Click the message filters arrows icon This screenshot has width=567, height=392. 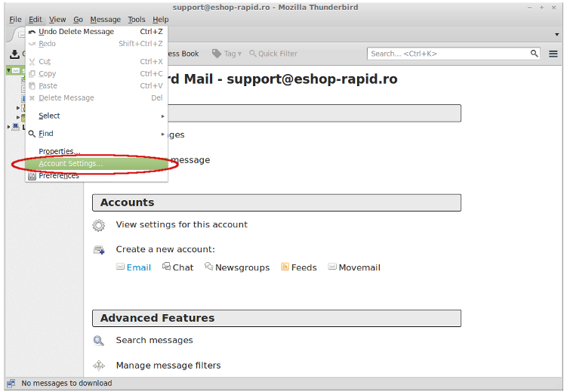pos(99,366)
